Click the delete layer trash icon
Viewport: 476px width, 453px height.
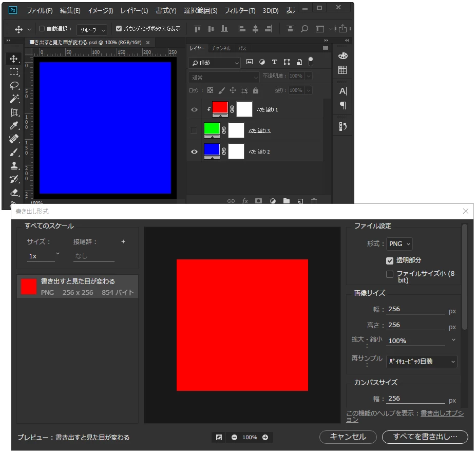tap(314, 201)
